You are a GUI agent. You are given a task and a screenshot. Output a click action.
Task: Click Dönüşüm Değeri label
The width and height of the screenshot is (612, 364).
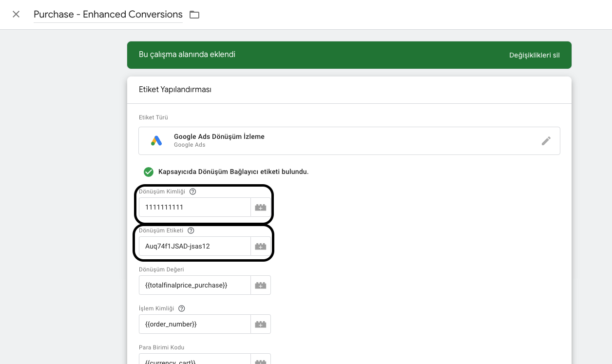point(161,269)
